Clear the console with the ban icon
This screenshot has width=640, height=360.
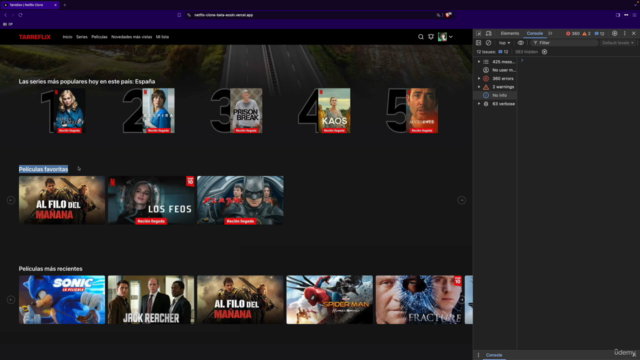point(489,43)
